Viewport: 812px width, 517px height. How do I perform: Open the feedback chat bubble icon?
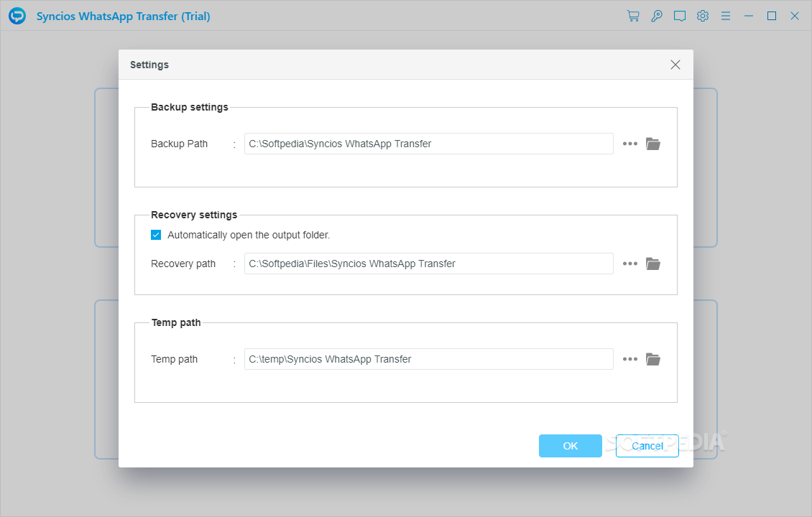click(680, 16)
